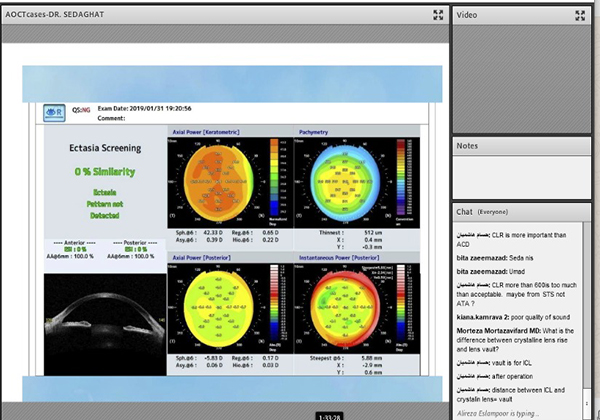The width and height of the screenshot is (600, 420).
Task: Click the 'Ectasia Pattern not Detected' text
Action: [x=105, y=204]
